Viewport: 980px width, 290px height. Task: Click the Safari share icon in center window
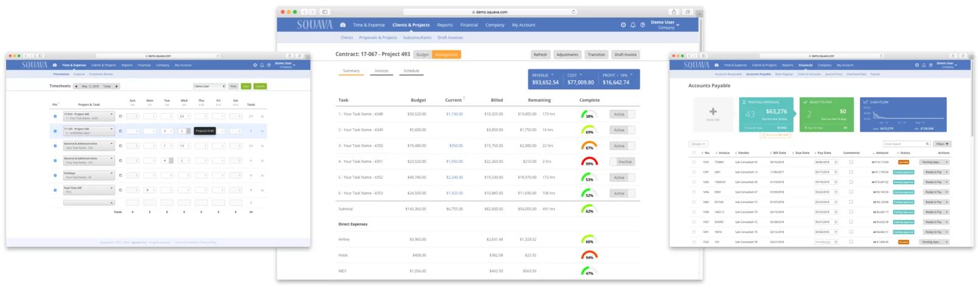pyautogui.click(x=673, y=12)
